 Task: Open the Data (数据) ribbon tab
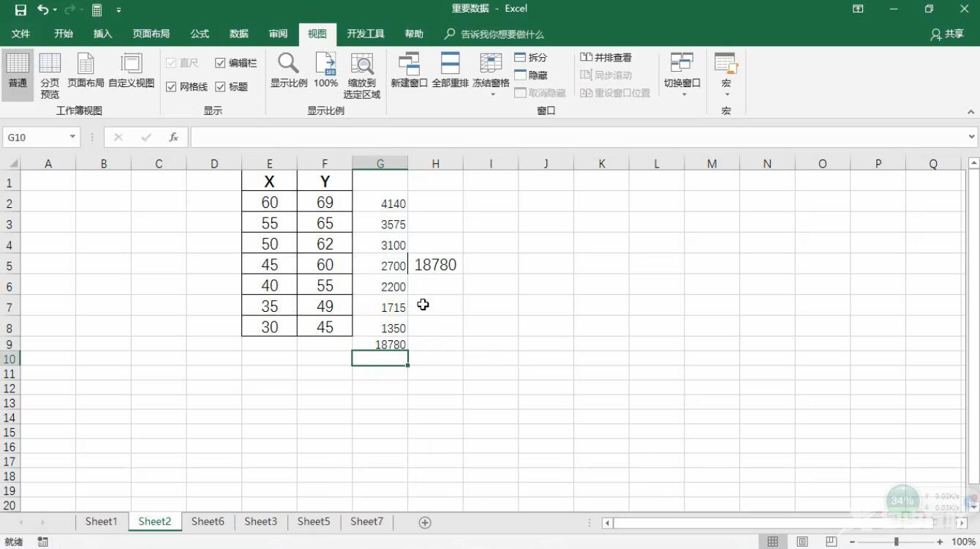click(239, 34)
